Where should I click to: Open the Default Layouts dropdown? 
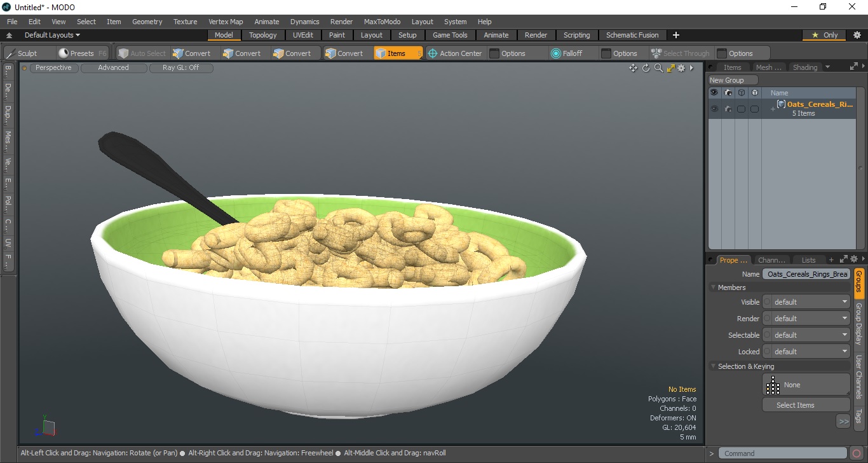point(52,35)
